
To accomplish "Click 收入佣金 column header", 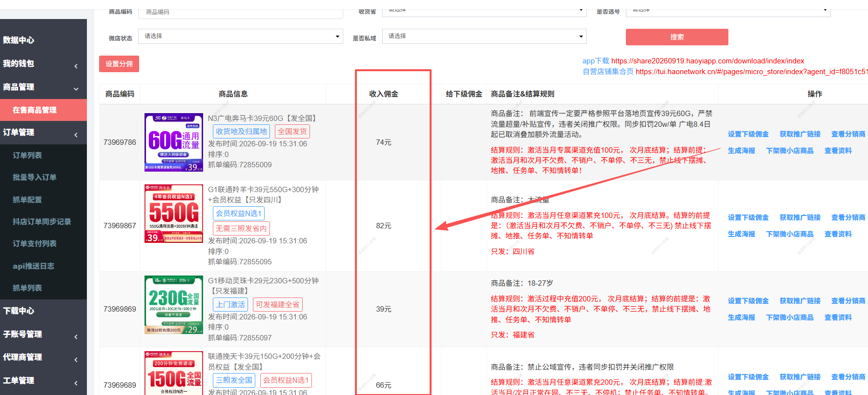I will [384, 94].
